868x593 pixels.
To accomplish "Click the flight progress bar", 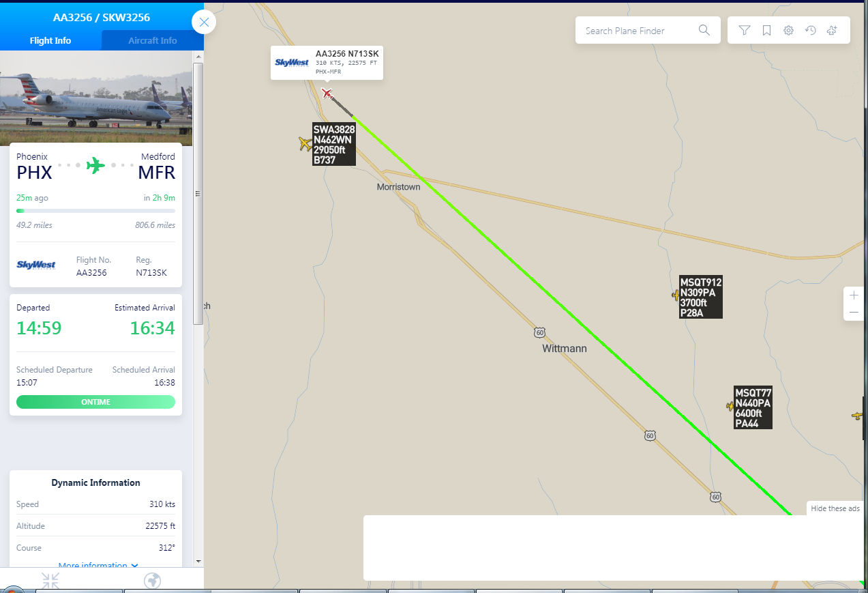I will [95, 211].
